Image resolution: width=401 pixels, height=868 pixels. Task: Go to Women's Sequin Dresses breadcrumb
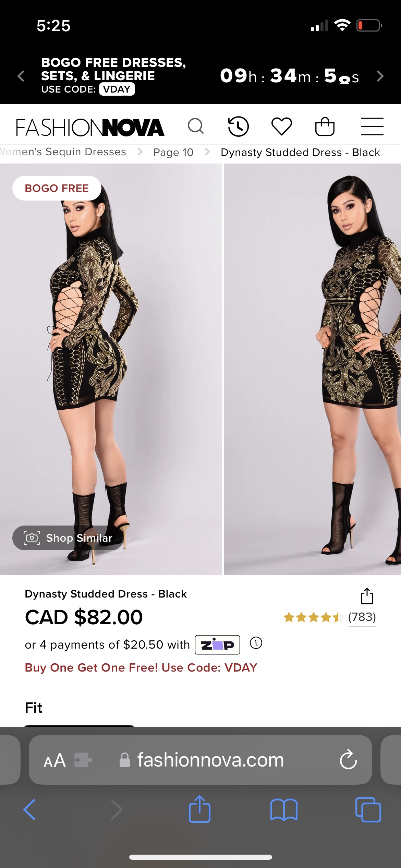click(x=63, y=152)
